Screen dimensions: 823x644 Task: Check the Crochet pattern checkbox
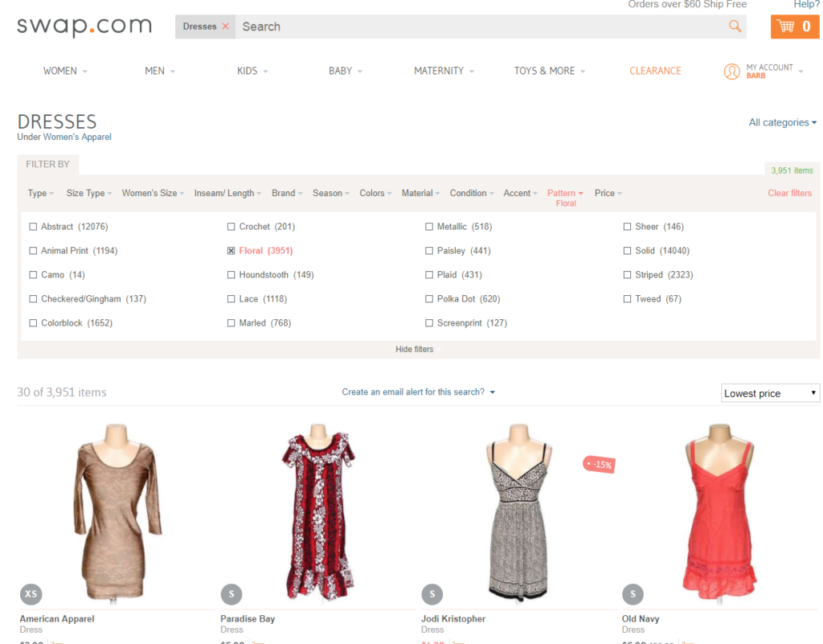[x=231, y=227]
